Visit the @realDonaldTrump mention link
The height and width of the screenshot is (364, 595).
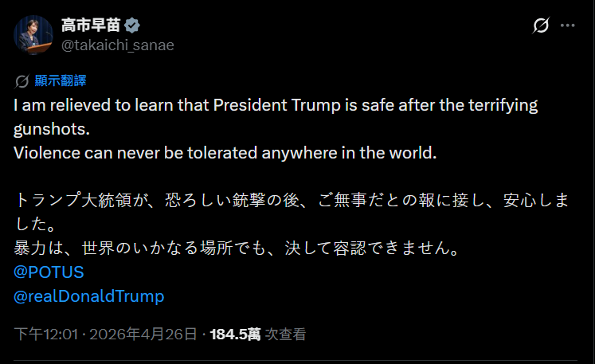click(89, 296)
